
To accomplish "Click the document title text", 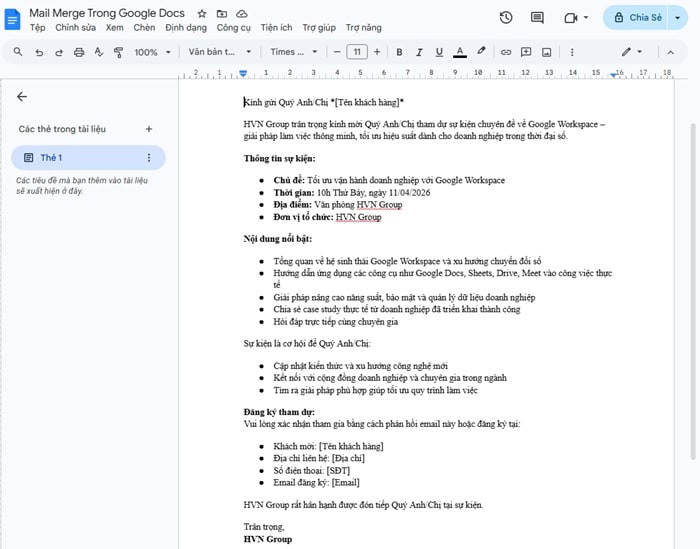I will [107, 13].
